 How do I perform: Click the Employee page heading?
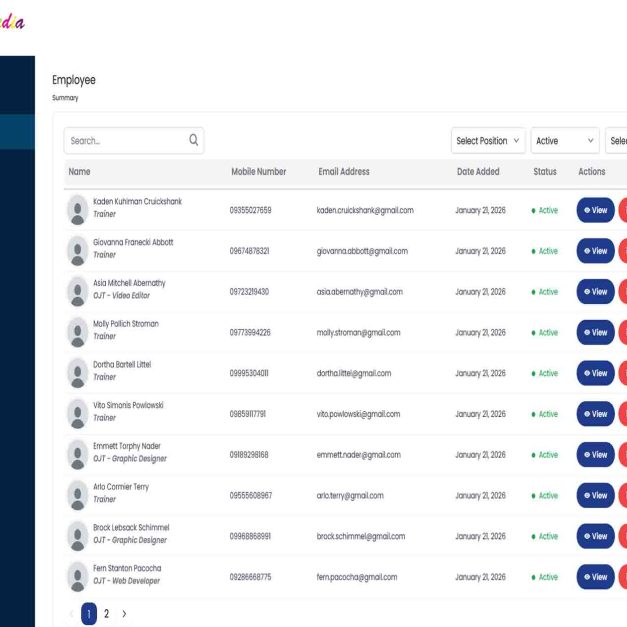pos(74,80)
